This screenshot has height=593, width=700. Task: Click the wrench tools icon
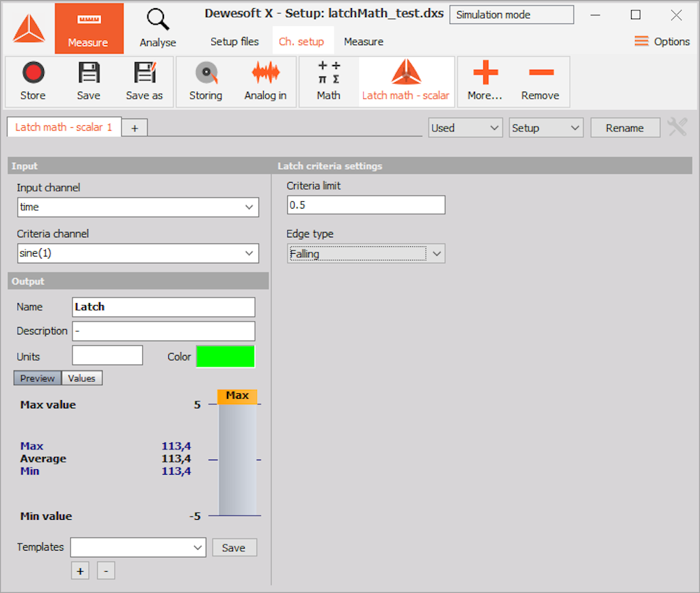[x=677, y=127]
